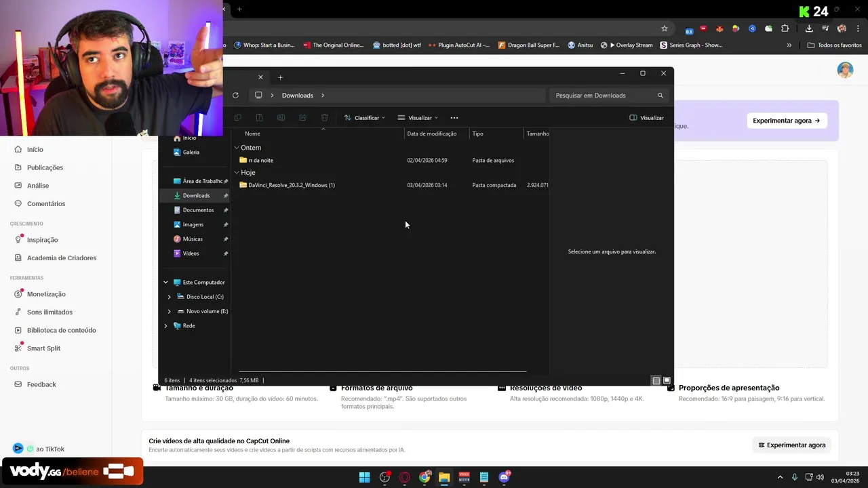Open Academia de Criadores

[x=56, y=258]
